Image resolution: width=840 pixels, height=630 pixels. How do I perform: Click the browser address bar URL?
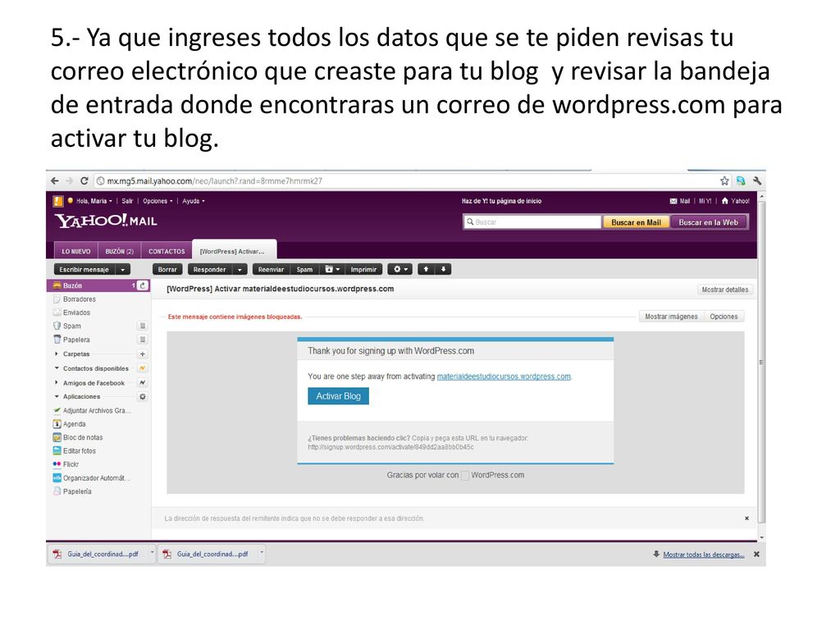(214, 181)
